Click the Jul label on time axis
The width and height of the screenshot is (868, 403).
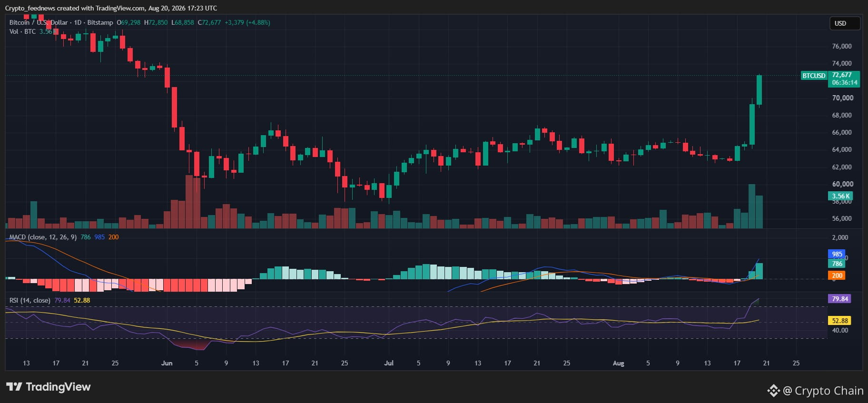389,363
